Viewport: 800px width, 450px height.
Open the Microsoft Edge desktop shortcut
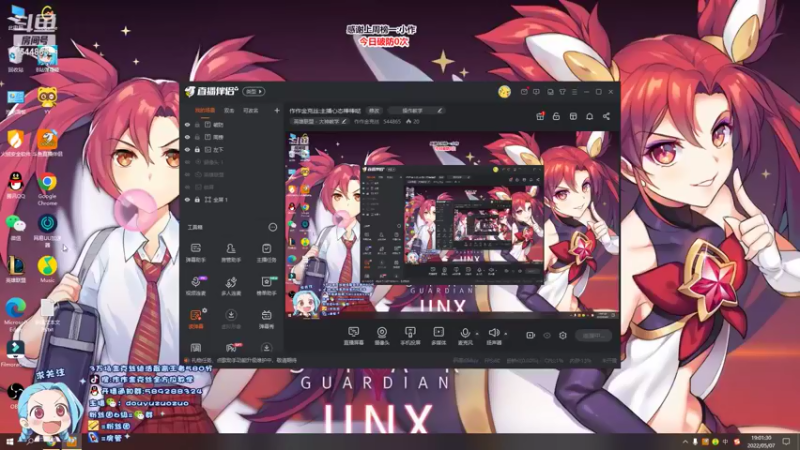(16, 314)
